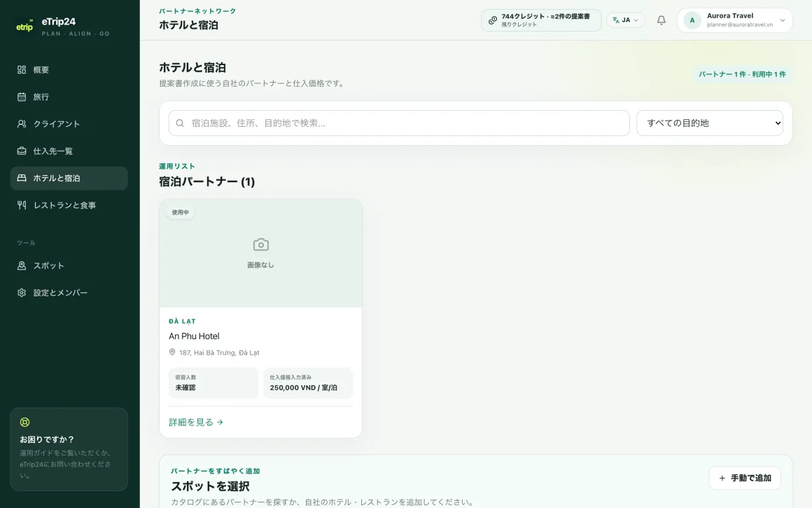Viewport: 812px width, 508px height.
Task: Click the translate language icon
Action: tap(616, 20)
